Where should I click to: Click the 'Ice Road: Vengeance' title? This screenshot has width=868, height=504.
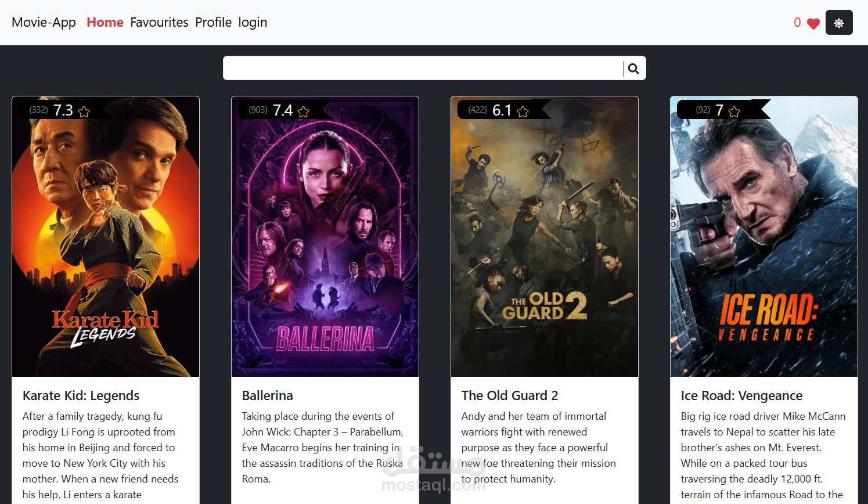pos(742,395)
